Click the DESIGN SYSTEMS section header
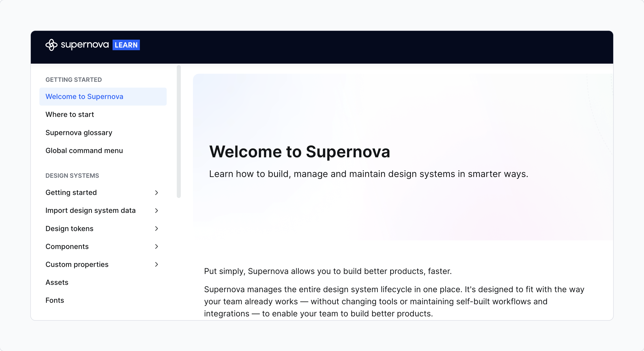 tap(72, 175)
